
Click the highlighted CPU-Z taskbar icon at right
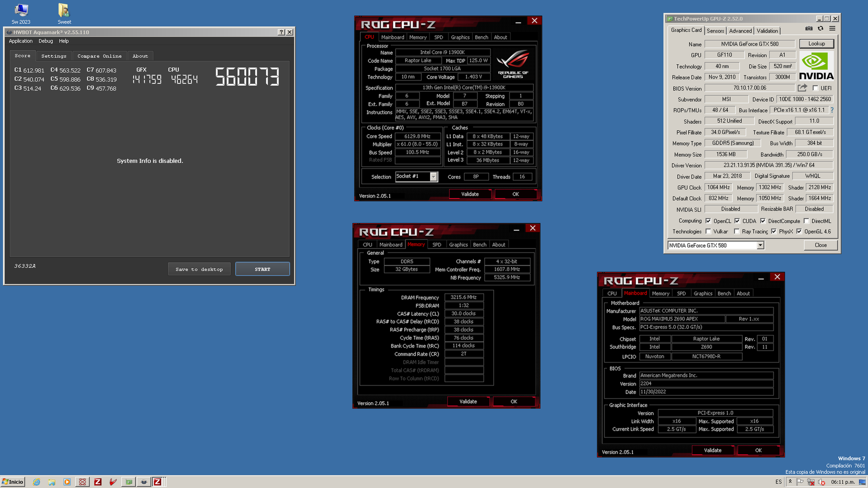click(x=157, y=482)
